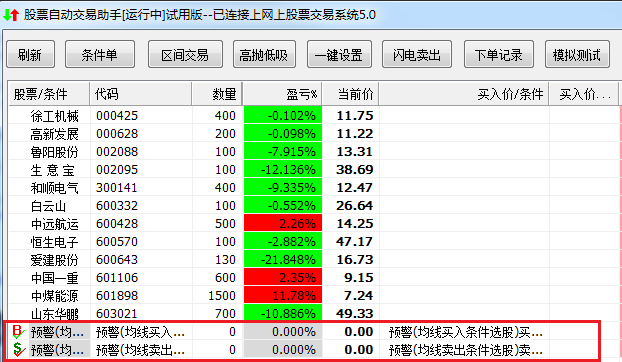Open the 条件单 conditional order button
622x362 pixels.
click(100, 54)
